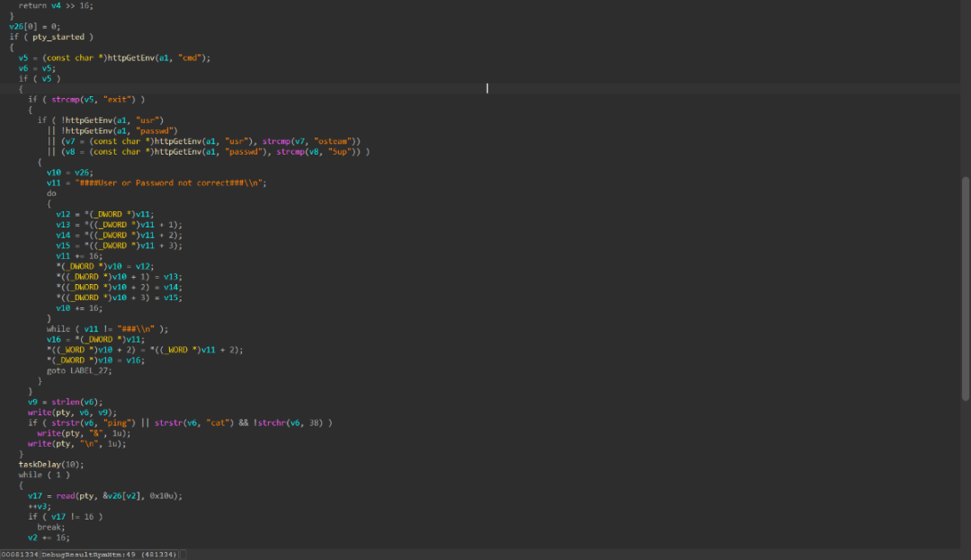Viewport: 971px width, 560px height.
Task: Click the return v4 >> 16 line
Action: point(56,5)
